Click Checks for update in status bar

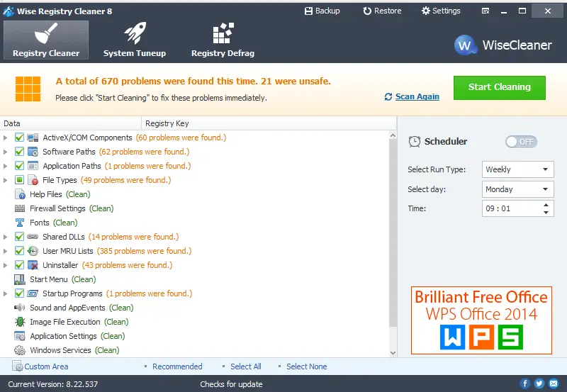[x=232, y=384]
